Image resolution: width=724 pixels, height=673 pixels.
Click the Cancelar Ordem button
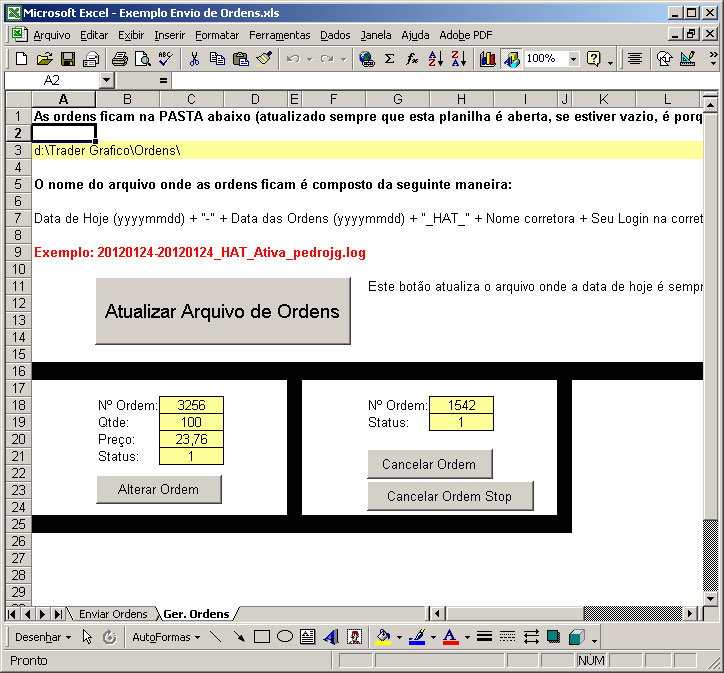[429, 464]
